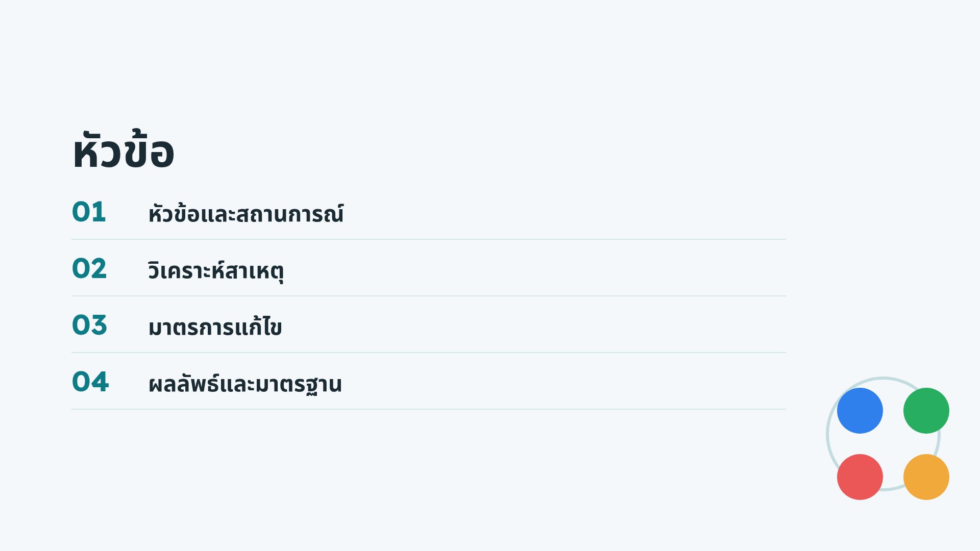
Task: Select the teal number 02
Action: [x=89, y=268]
